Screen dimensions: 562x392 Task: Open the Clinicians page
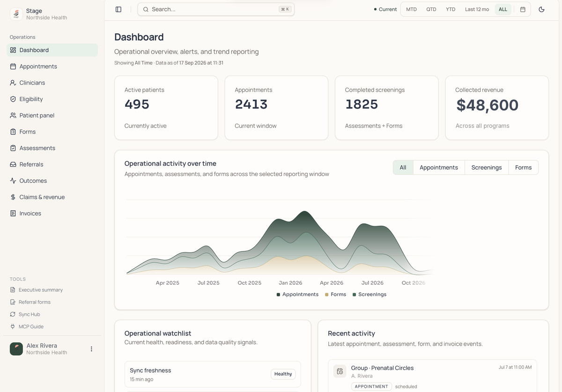(52, 83)
